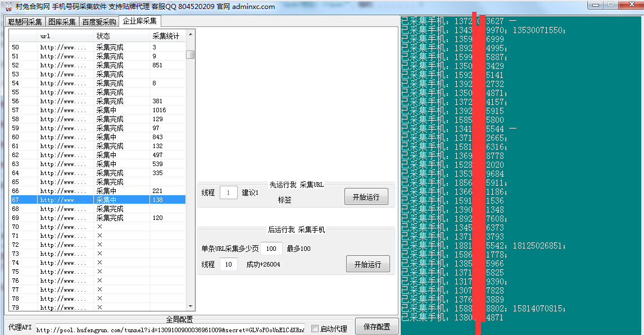The image size is (644, 335).
Task: Click 开始运行 in the 采集URL section
Action: tap(365, 196)
